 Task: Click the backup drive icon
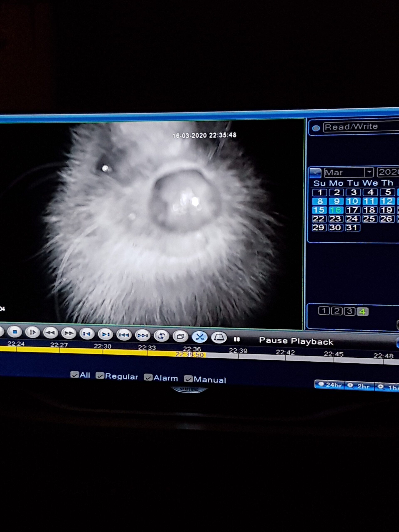pyautogui.click(x=219, y=337)
